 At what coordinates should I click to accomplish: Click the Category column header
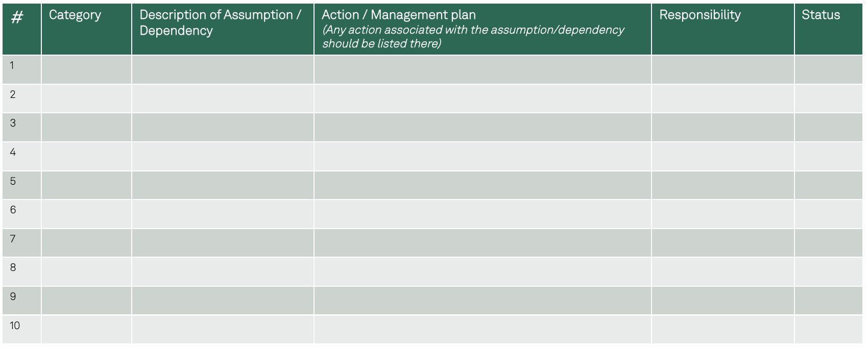[86, 29]
